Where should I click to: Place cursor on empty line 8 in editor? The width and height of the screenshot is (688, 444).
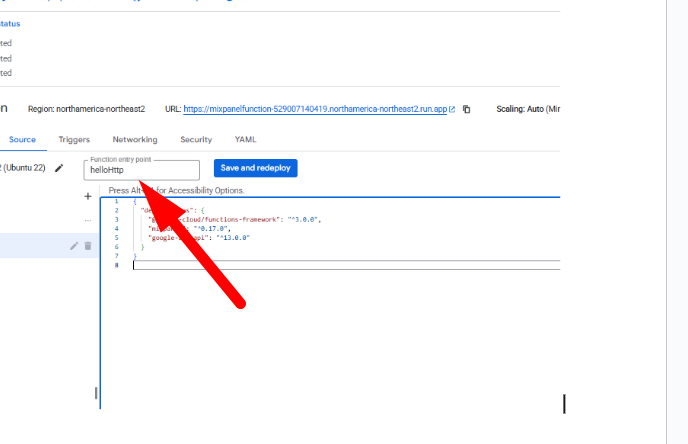pos(300,265)
